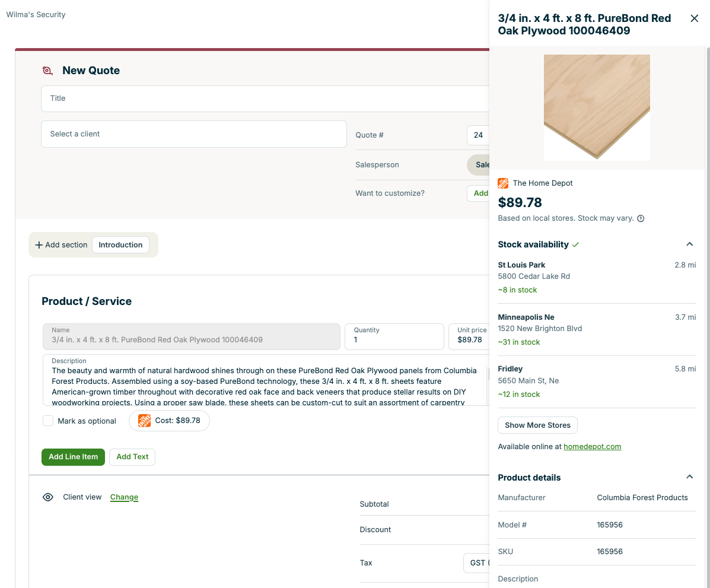Open the Select a client dropdown
The height and width of the screenshot is (588, 710).
[x=193, y=134]
